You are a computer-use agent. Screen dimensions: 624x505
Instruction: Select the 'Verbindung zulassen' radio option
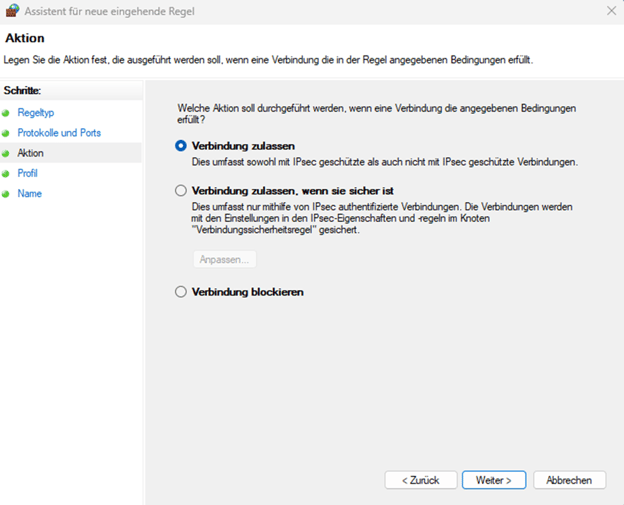pyautogui.click(x=181, y=146)
